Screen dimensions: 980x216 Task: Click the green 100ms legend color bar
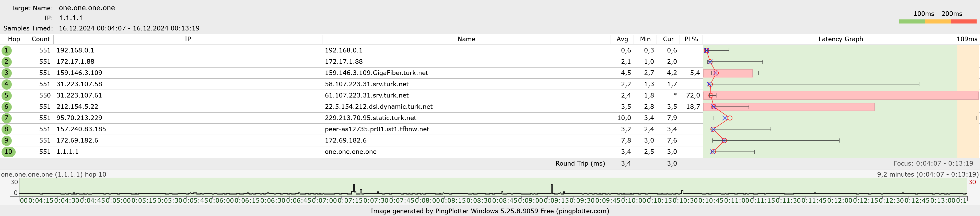[x=912, y=22]
